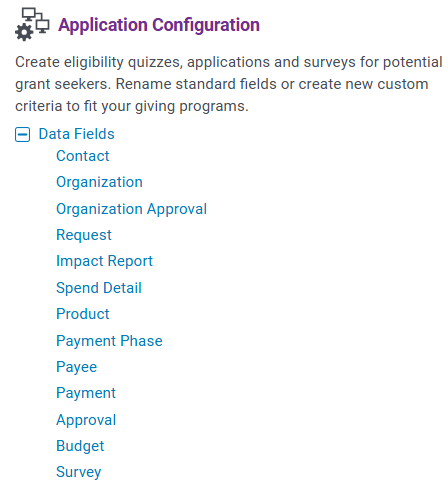The image size is (448, 486).
Task: Click the Application Configuration gear-and-monitors icon
Action: pos(32,25)
